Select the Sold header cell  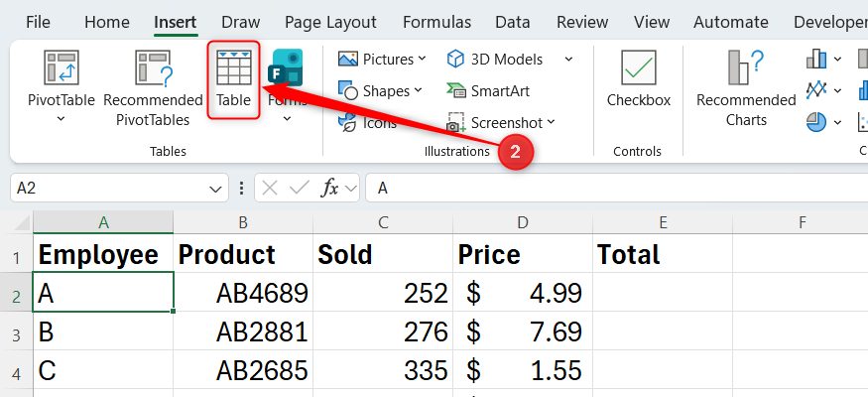[x=383, y=254]
